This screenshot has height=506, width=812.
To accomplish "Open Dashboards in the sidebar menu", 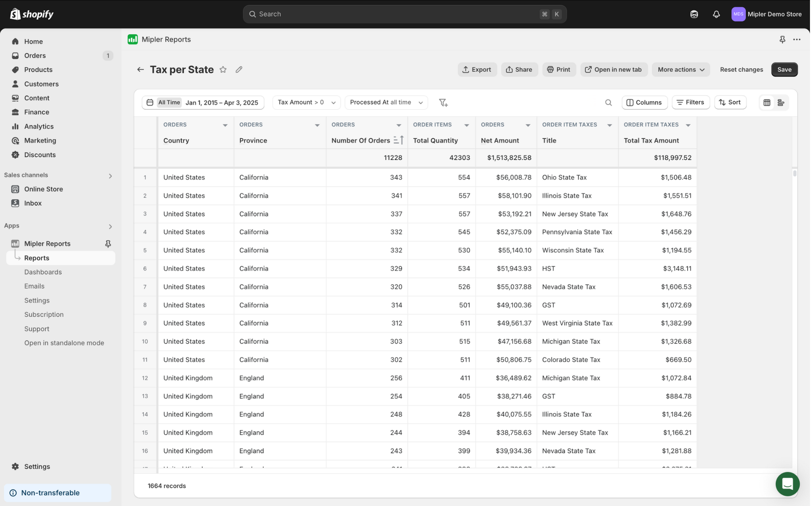I will point(43,272).
